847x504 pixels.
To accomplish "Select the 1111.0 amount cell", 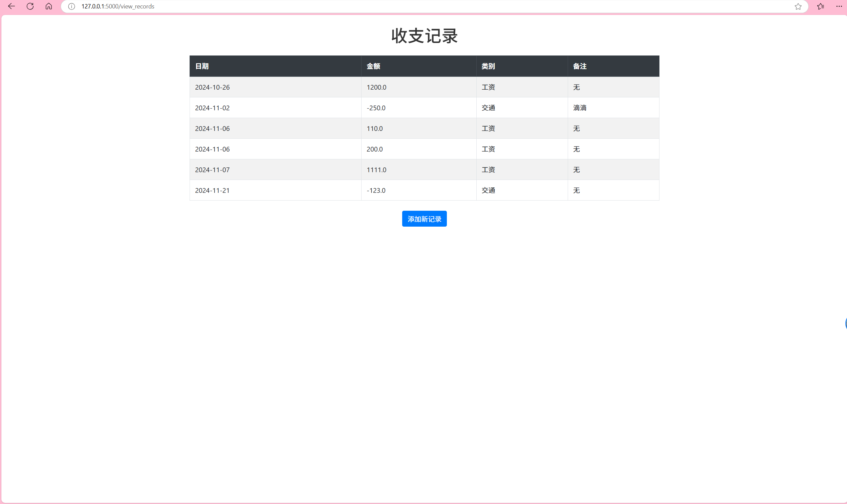I will click(x=376, y=170).
